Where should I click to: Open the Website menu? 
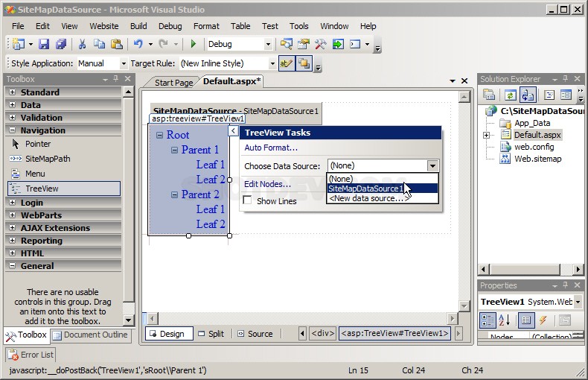[103, 26]
